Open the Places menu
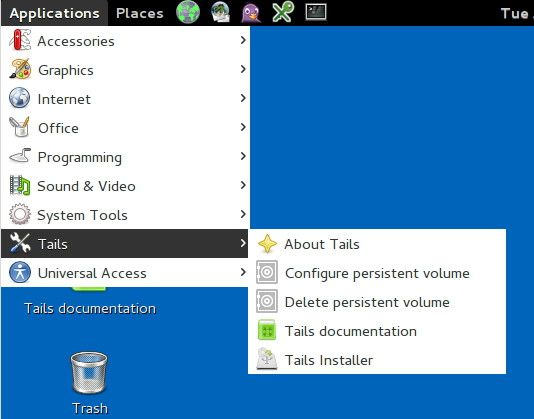 click(x=140, y=13)
